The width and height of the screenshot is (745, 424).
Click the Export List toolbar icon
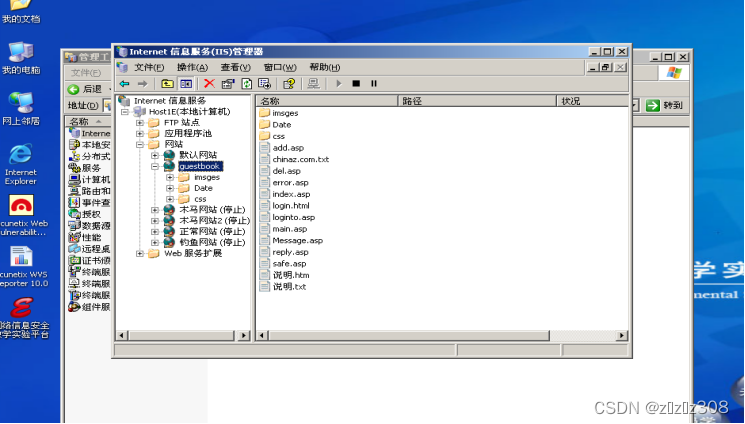click(x=265, y=84)
